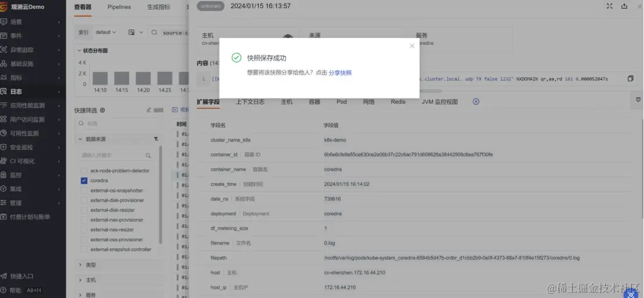Click the settings gear next to 快捷筛选
Screen dimensions: 644x298
[102, 110]
